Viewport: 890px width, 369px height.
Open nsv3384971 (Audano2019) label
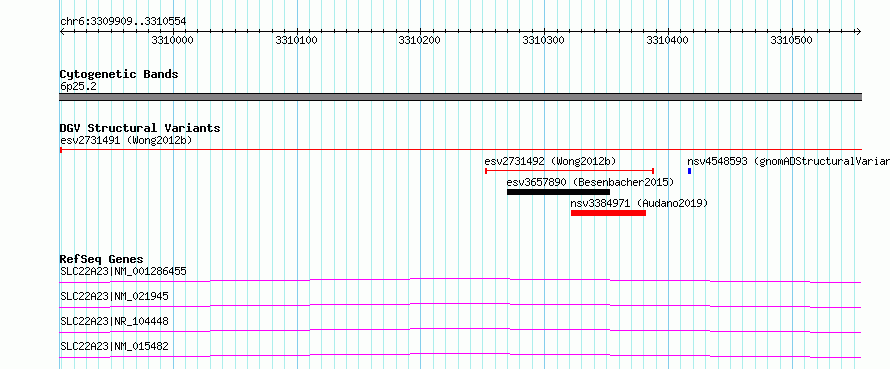[640, 203]
